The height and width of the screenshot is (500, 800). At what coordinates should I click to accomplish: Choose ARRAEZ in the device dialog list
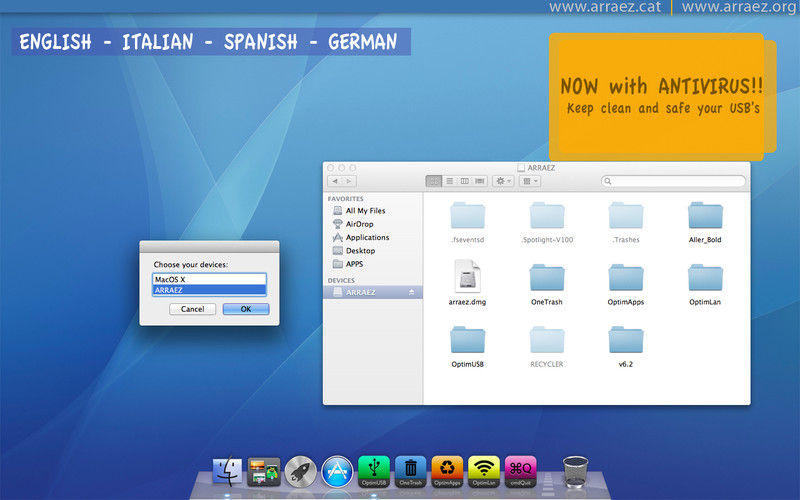[x=209, y=290]
